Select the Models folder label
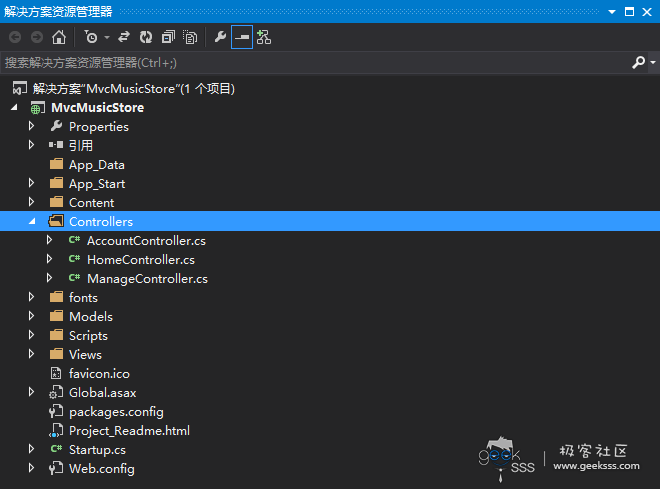 [x=91, y=316]
